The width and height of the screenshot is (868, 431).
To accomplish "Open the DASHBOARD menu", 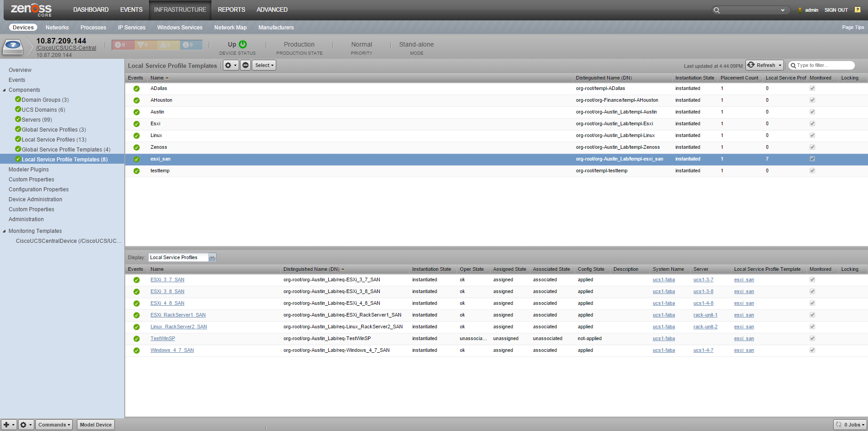I will [x=91, y=9].
